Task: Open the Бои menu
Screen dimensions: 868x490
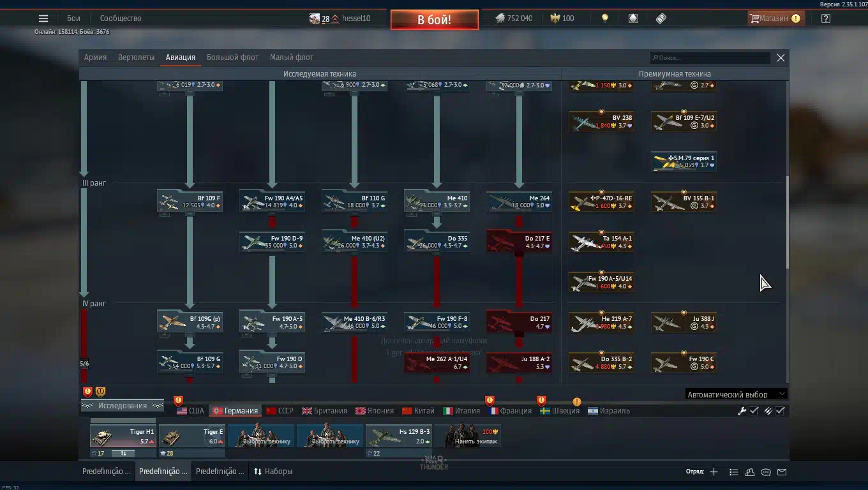Action: tap(74, 19)
